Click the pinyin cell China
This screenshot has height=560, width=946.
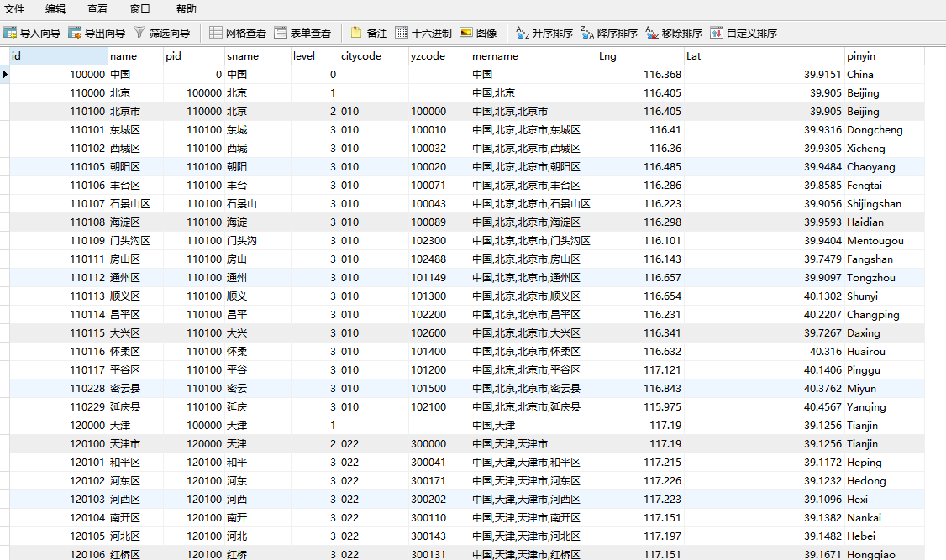885,74
